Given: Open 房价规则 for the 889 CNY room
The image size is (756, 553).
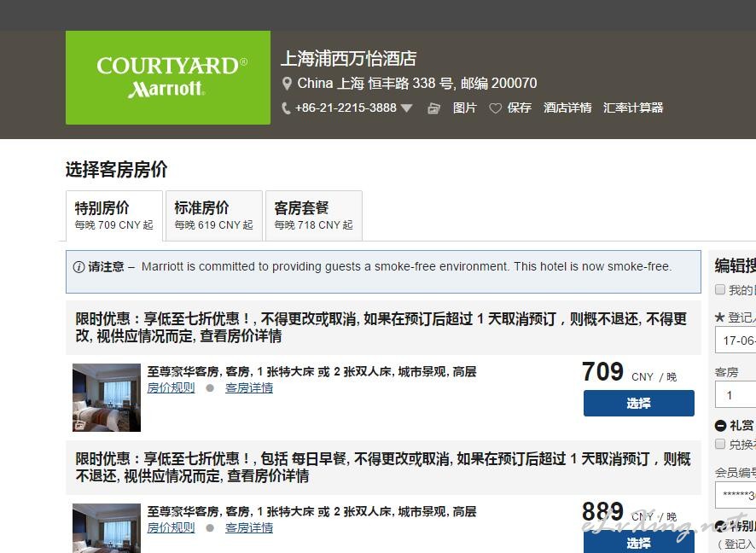Looking at the screenshot, I should tap(172, 527).
